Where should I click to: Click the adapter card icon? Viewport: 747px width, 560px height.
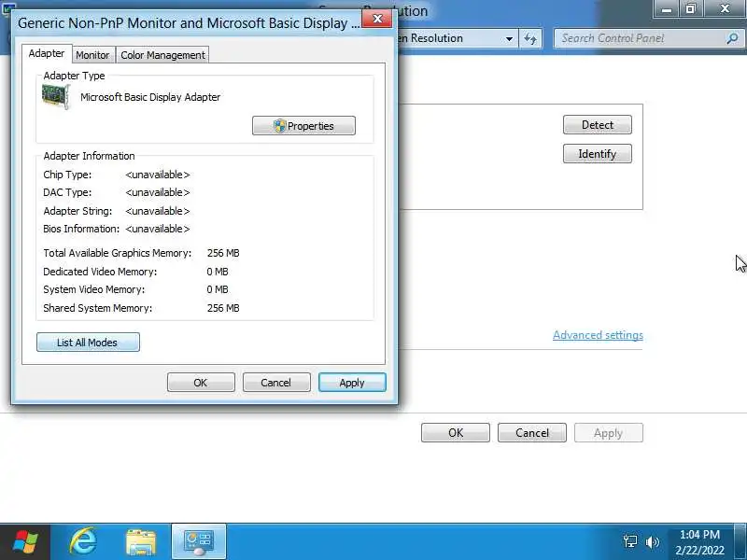56,97
